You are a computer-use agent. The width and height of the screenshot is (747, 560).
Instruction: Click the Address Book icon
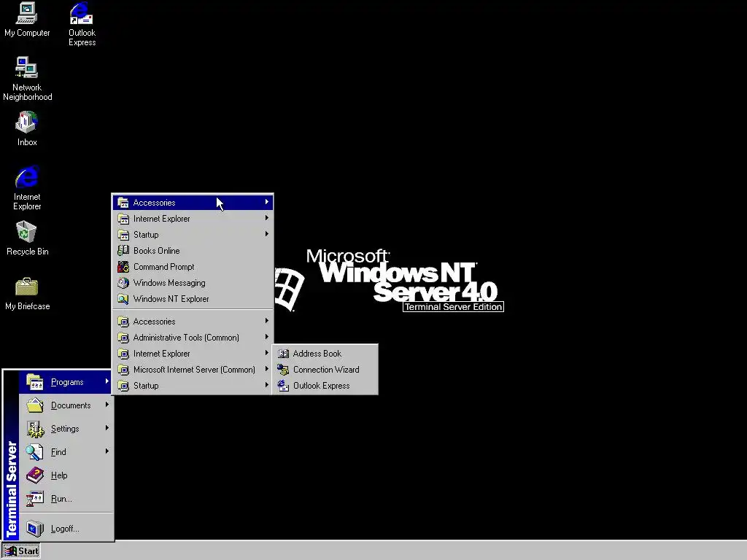284,354
